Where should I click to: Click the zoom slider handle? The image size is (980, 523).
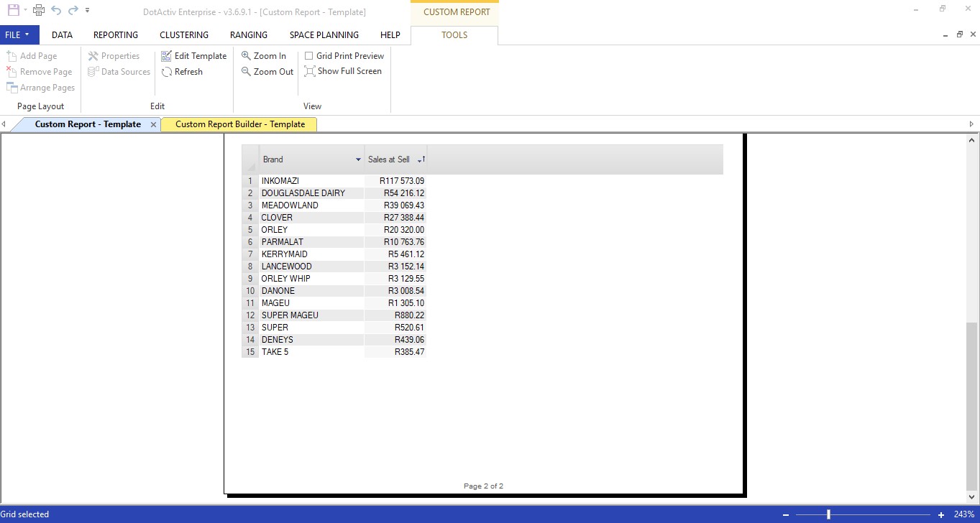point(829,514)
